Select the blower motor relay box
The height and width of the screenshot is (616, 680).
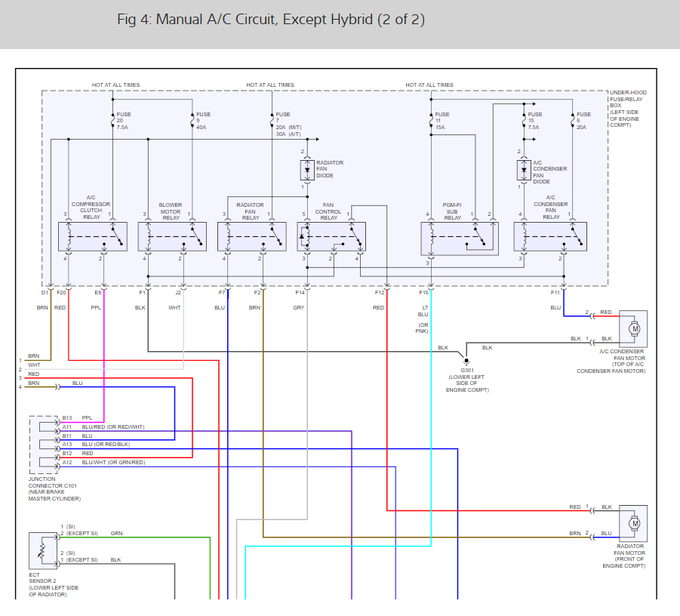(x=172, y=237)
